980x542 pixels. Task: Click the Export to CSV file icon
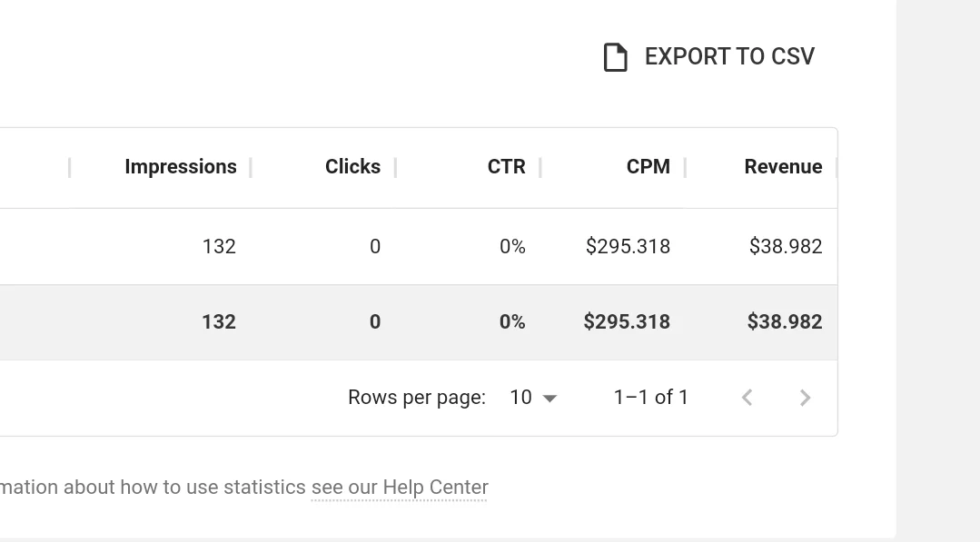click(615, 57)
